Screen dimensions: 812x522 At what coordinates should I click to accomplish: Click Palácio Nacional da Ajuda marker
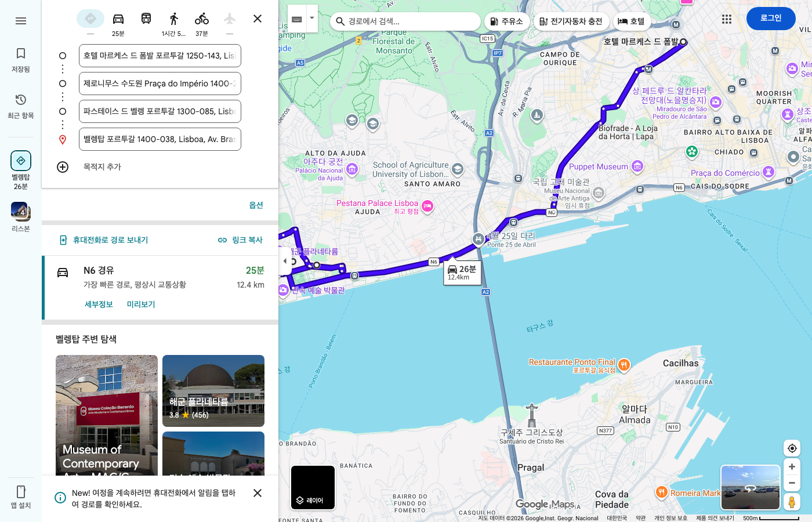(352, 169)
